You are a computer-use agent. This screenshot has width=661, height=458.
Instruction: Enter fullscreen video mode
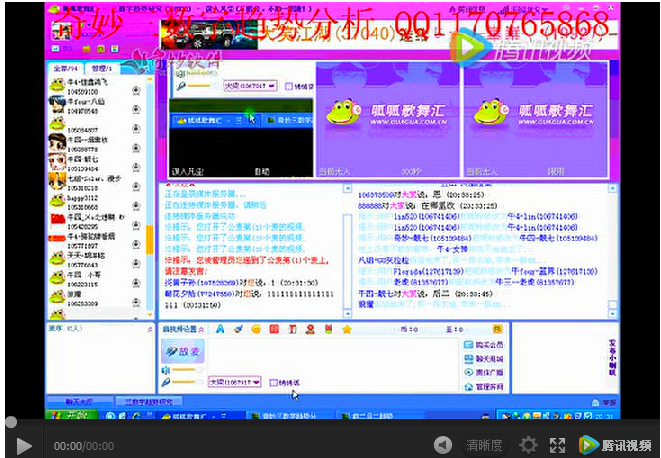click(558, 445)
